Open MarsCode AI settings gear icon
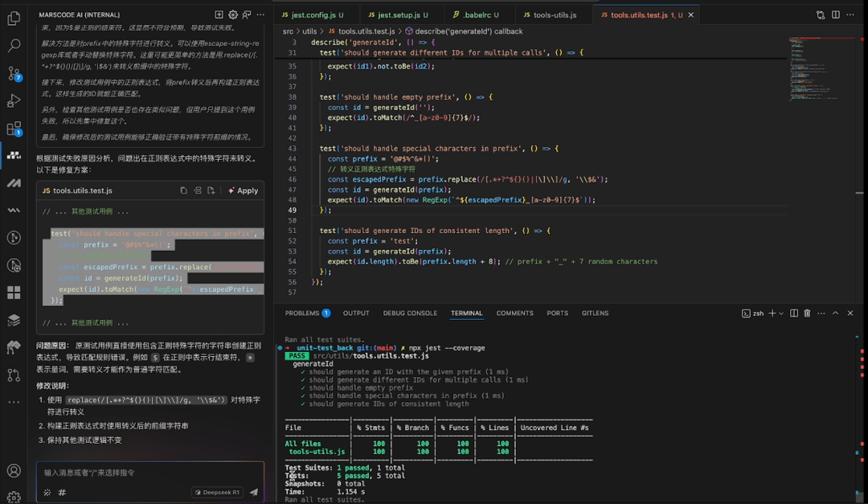The image size is (868, 504). pos(233,14)
